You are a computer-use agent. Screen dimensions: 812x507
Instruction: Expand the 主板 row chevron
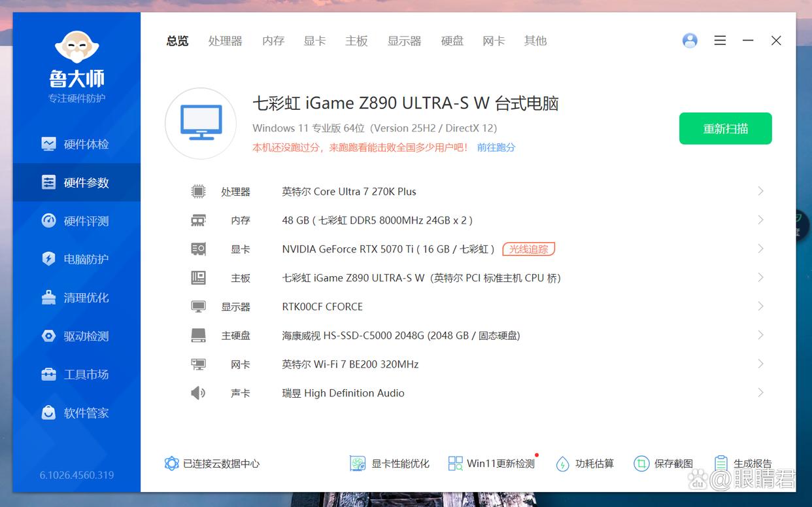coord(760,277)
